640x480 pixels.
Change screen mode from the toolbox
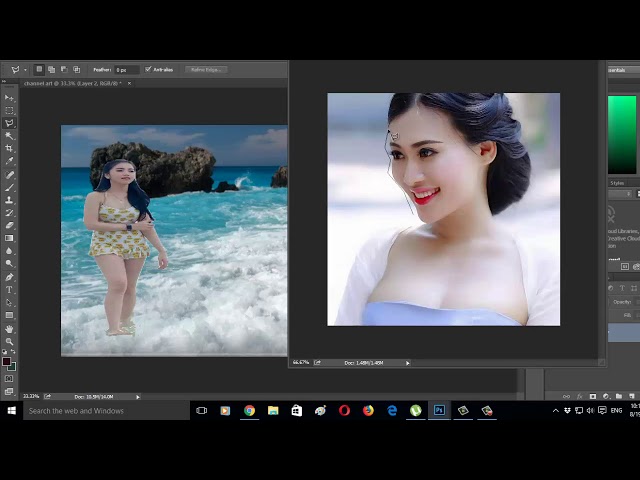[9, 391]
